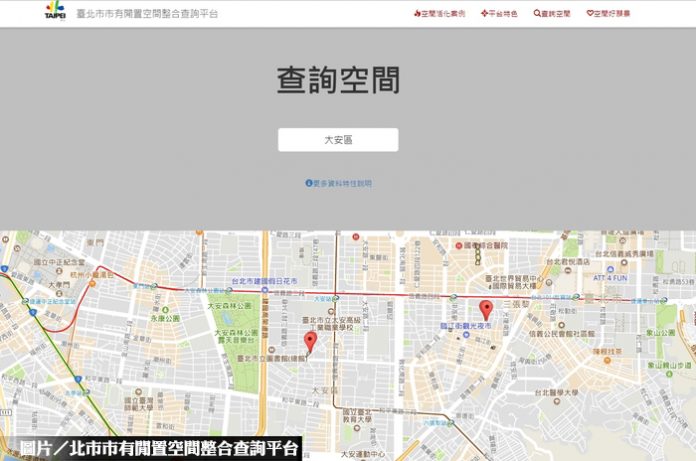Click the 大安站 metro station icon
696x461 pixels.
tap(336, 298)
